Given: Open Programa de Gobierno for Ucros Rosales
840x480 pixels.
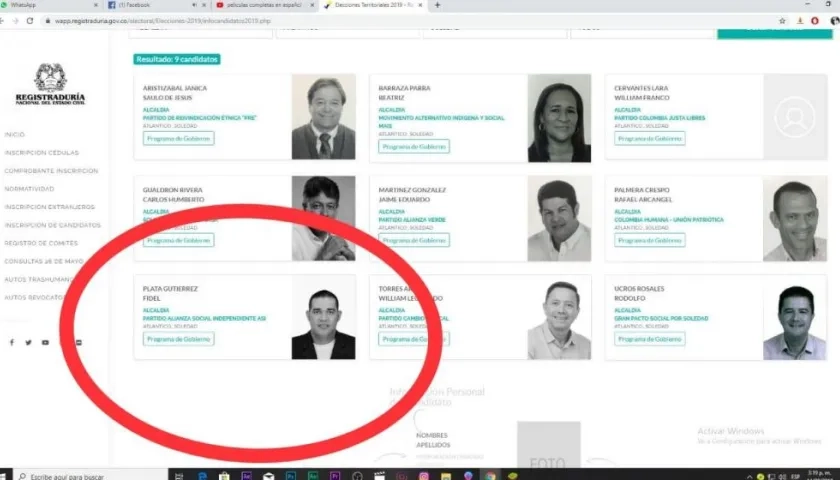Looking at the screenshot, I should tap(649, 339).
